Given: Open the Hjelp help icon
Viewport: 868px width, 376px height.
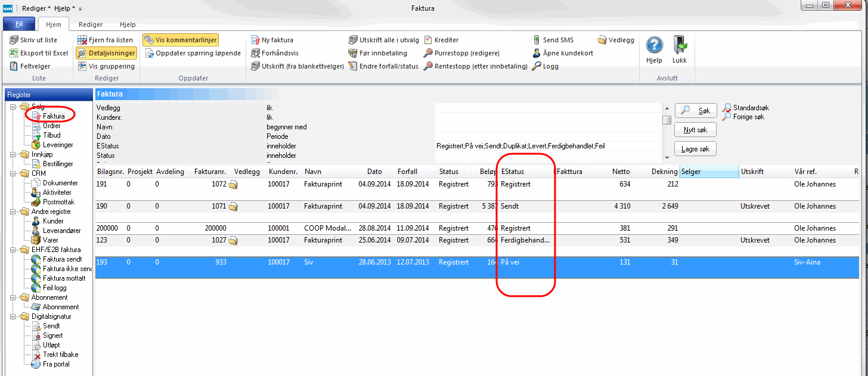Looking at the screenshot, I should click(654, 47).
